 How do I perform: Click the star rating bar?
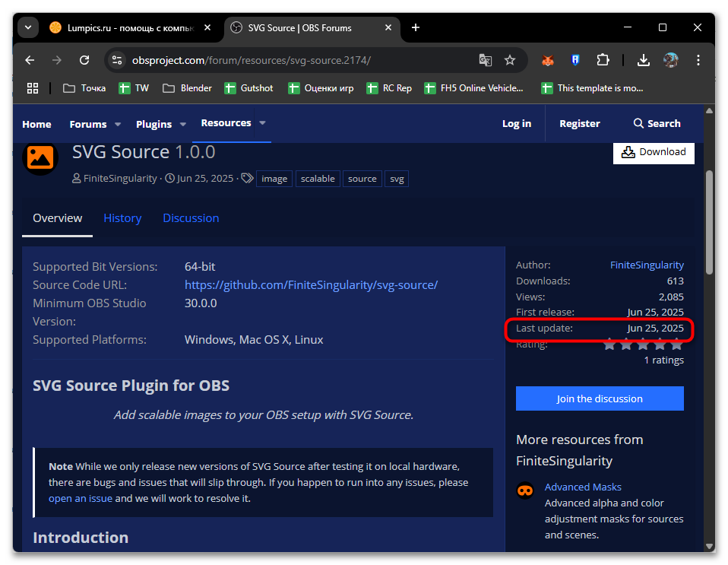click(x=643, y=344)
